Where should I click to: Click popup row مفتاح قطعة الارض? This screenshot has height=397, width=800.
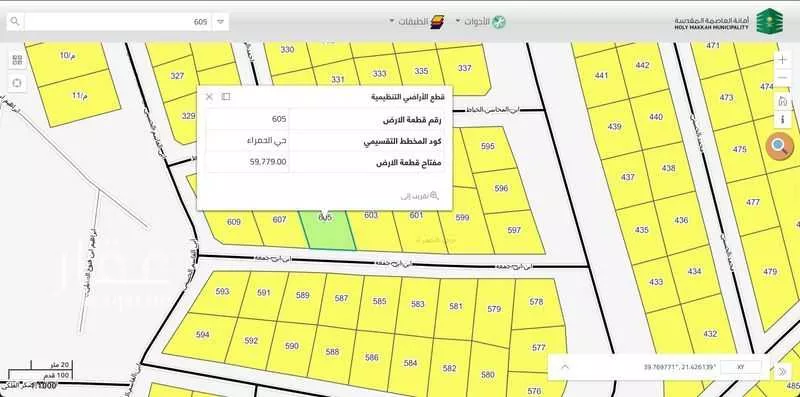324,162
